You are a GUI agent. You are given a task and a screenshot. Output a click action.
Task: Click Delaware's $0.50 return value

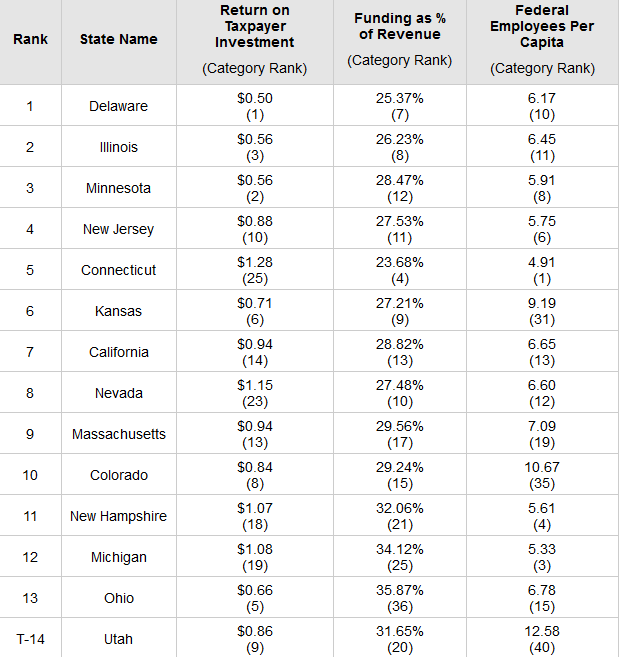click(x=254, y=98)
